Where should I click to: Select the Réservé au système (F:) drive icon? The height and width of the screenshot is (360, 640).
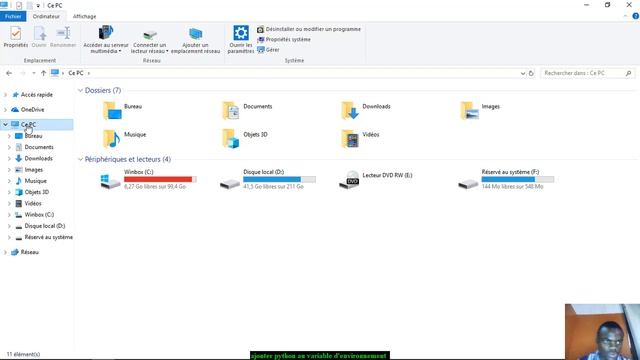tap(468, 183)
